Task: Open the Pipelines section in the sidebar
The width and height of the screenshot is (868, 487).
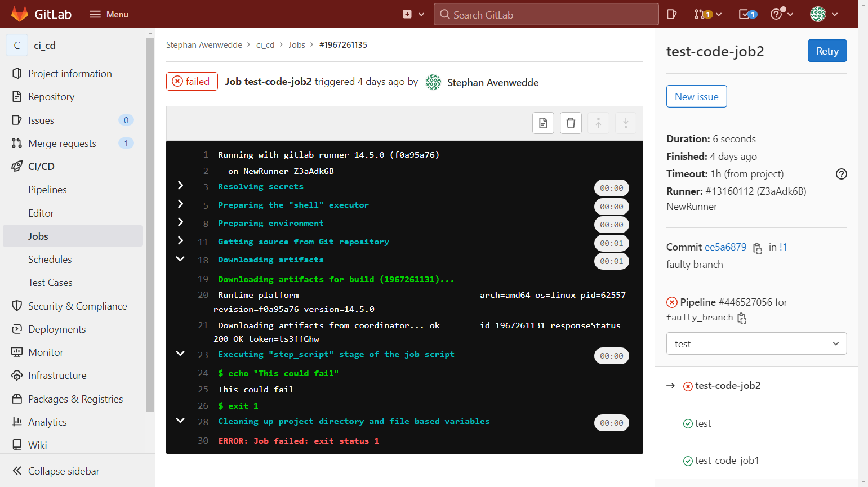Action: [x=47, y=189]
